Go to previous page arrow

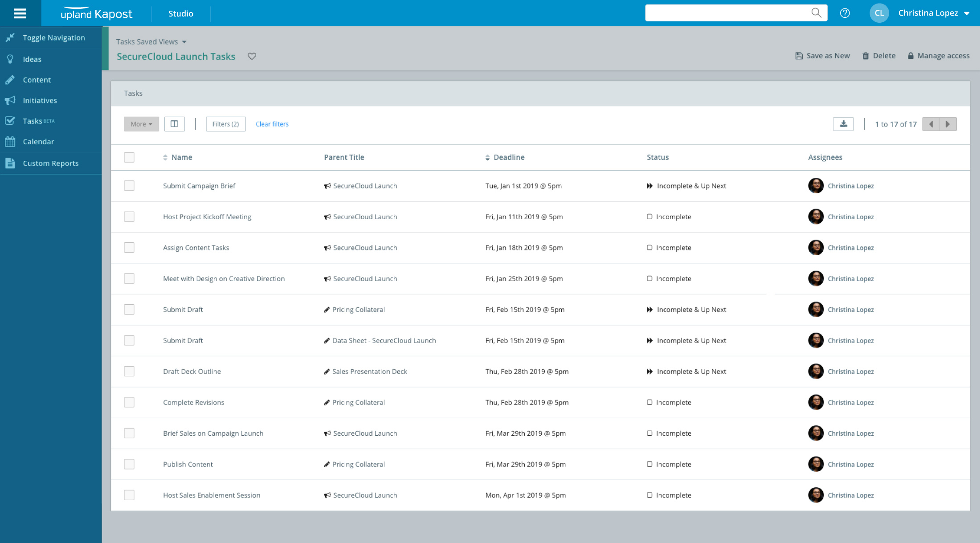point(931,124)
